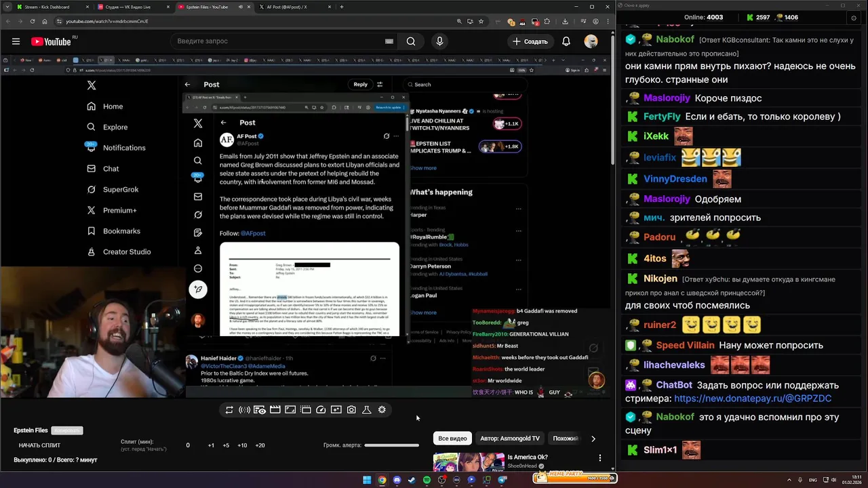Open the on-screen keyboard in search box
Viewport: 868px width, 488px height.
(x=389, y=41)
